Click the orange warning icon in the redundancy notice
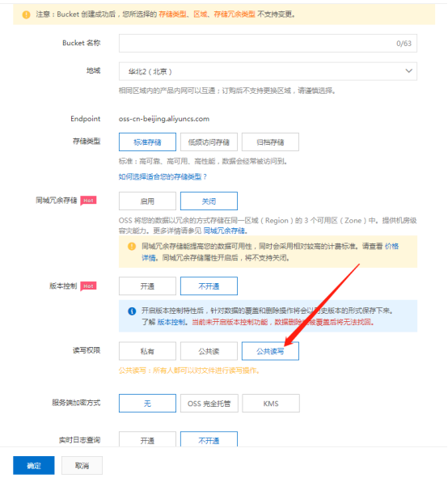The height and width of the screenshot is (478, 448). click(x=132, y=247)
